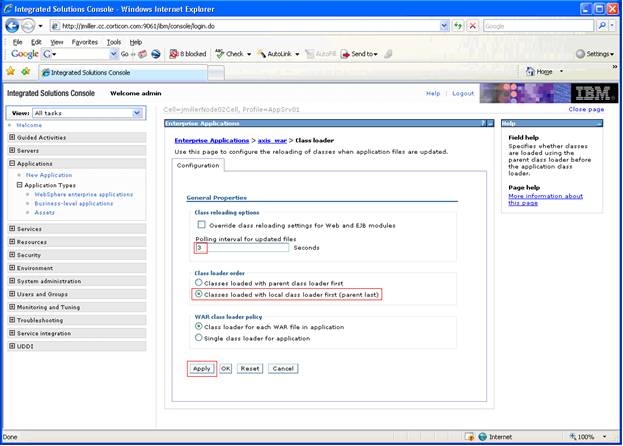Select Classes loaded with local class loader first
The height and width of the screenshot is (446, 623).
point(199,294)
